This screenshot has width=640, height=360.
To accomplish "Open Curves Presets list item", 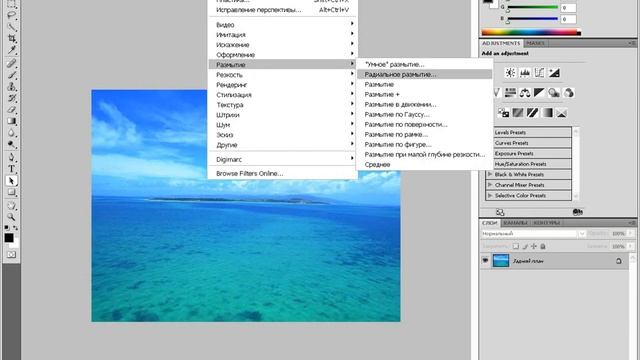I will (x=529, y=143).
